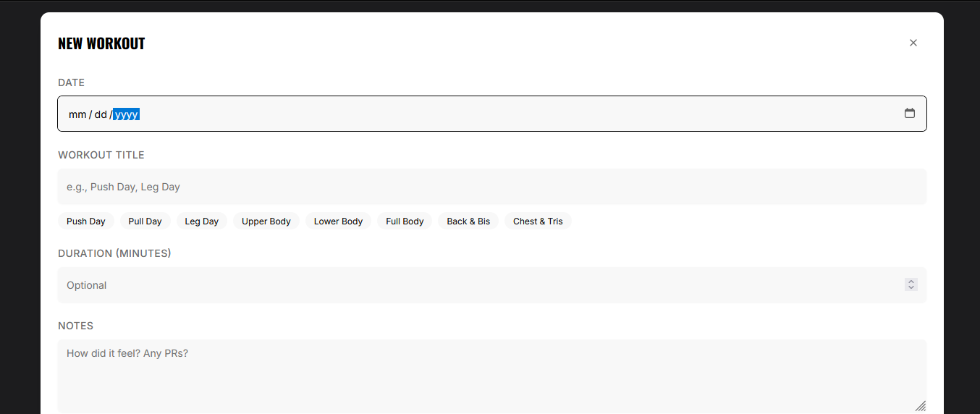Select the day segment of the date

click(x=101, y=114)
